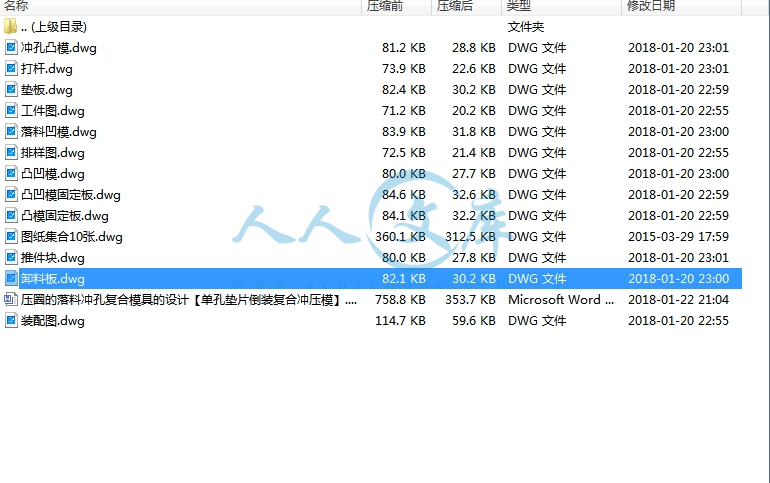Screen dimensions: 770x483
Task: Click the 2015-03-29 17:59 date cell
Action: [678, 237]
